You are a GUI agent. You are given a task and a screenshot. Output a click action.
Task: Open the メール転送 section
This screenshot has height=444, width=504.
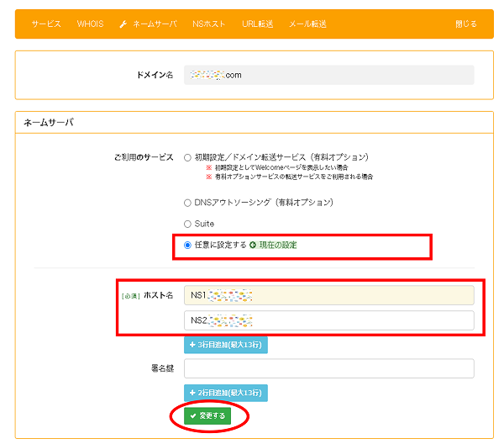point(307,24)
